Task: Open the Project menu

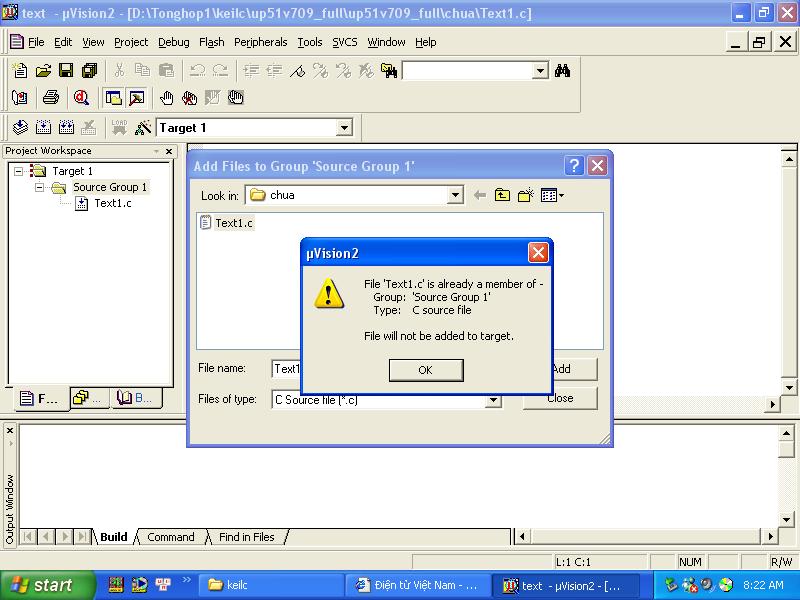Action: [131, 42]
